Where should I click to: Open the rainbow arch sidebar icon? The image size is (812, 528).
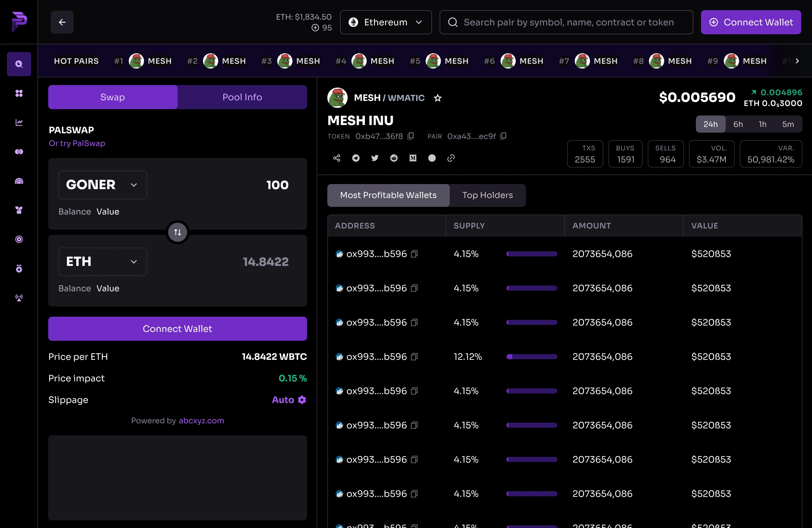(x=19, y=181)
